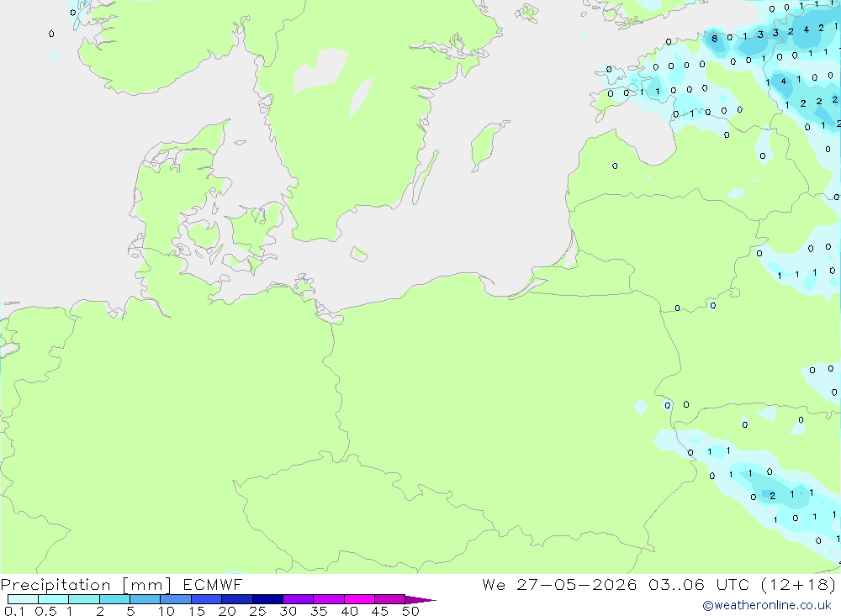
Task: Click the 20–25 mm legend color box
Action: click(x=237, y=599)
